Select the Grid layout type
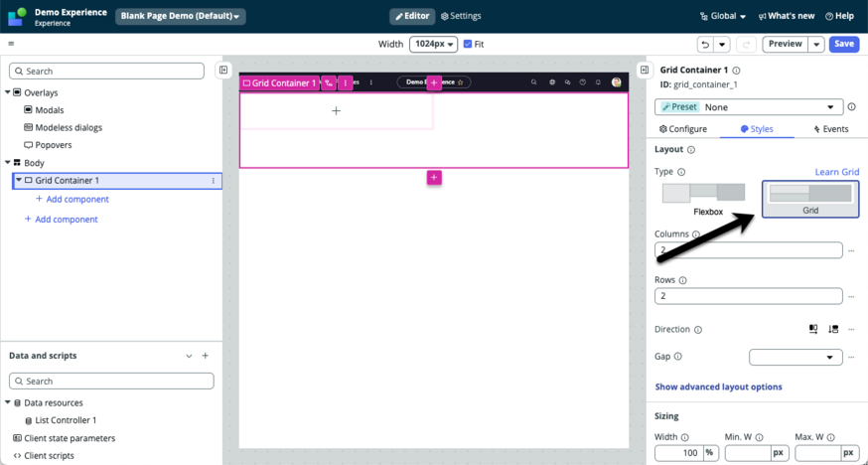Viewport: 868px width, 465px height. 810,199
